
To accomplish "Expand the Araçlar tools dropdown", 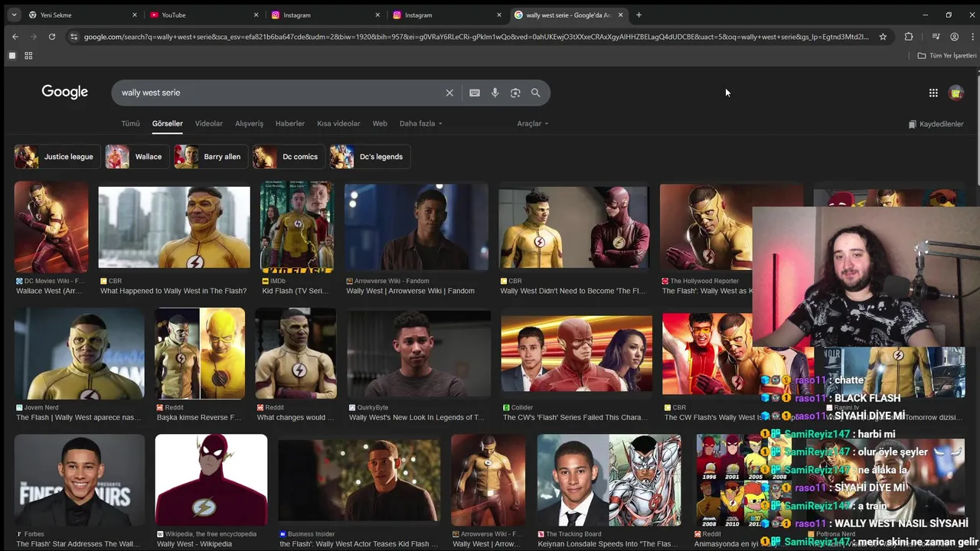I will 532,123.
